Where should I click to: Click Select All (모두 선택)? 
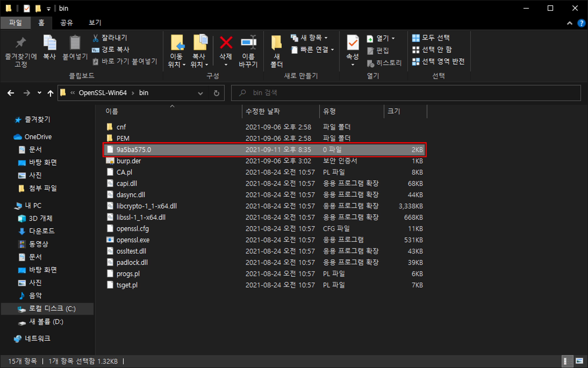431,38
